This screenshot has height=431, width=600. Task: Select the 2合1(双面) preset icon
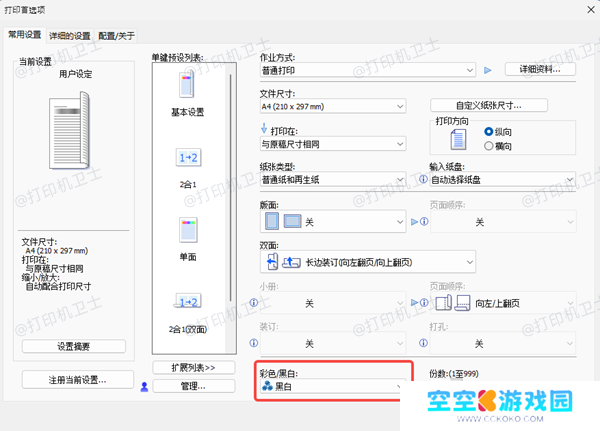[188, 301]
